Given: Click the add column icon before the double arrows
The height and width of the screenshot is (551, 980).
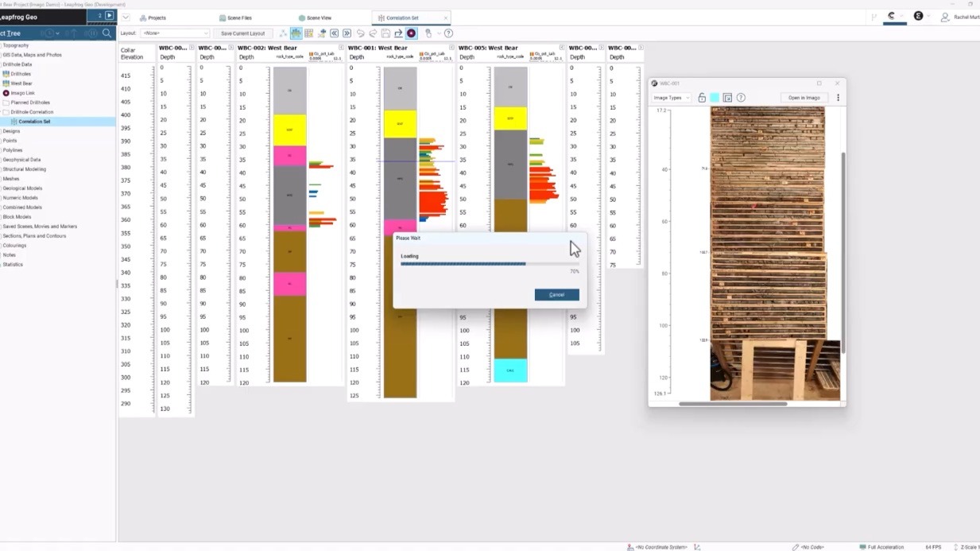Looking at the screenshot, I should [321, 33].
